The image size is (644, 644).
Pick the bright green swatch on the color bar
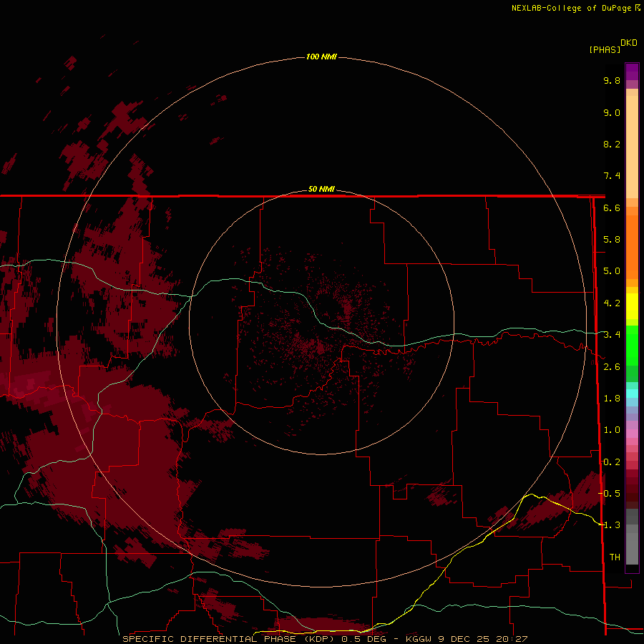632,345
